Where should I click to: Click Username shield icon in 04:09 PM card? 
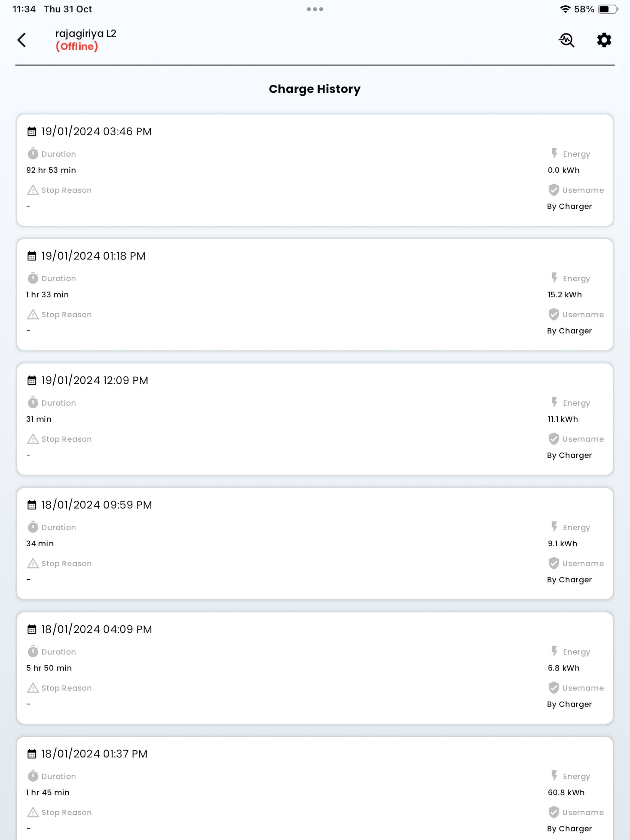(554, 688)
